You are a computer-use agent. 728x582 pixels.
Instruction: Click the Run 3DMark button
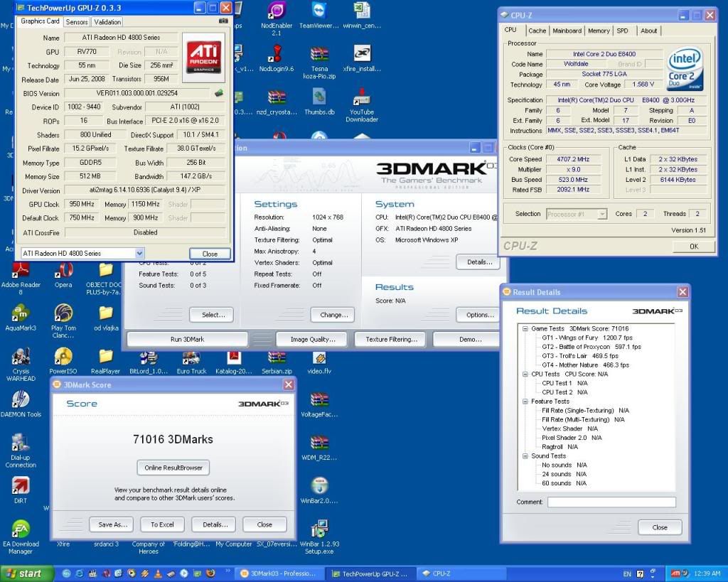187,339
